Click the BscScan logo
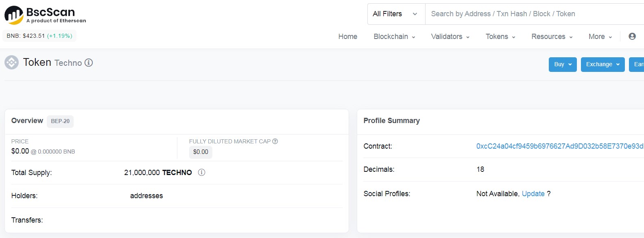The image size is (644, 238). [45, 15]
